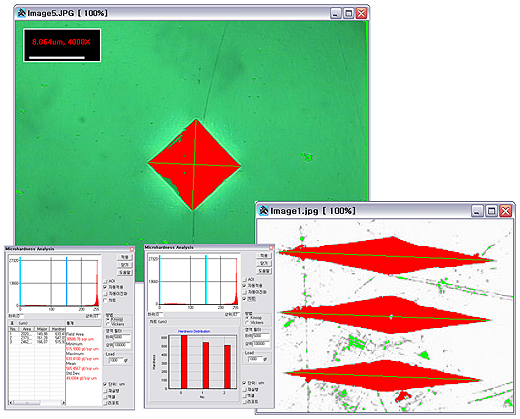Minimize the Image1.jpg window
Viewport: 520px width, 419px height.
477,211
